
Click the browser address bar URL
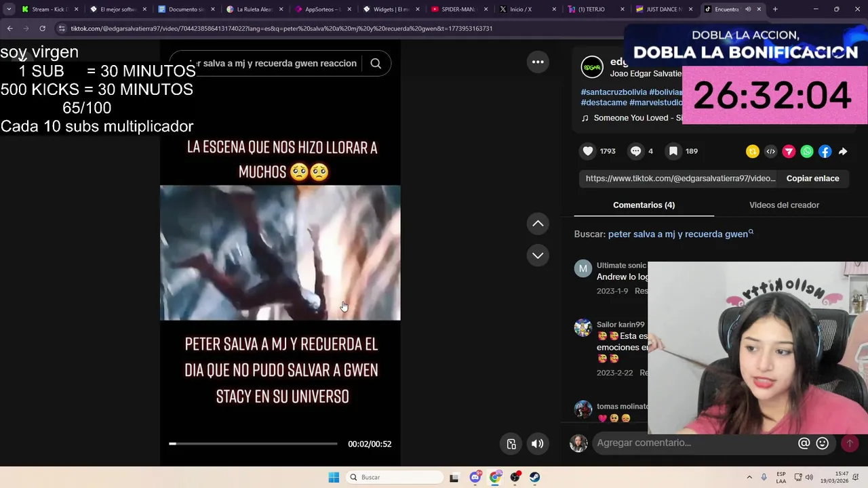(x=281, y=28)
